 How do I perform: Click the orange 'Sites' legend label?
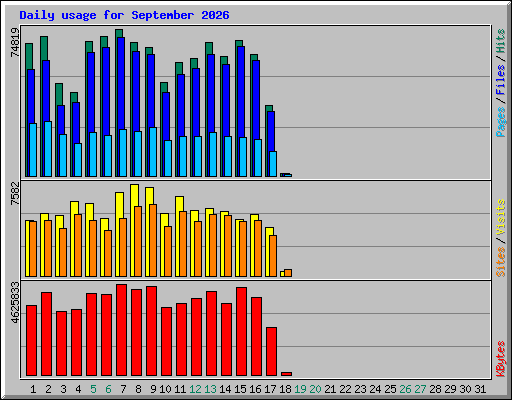(x=501, y=262)
